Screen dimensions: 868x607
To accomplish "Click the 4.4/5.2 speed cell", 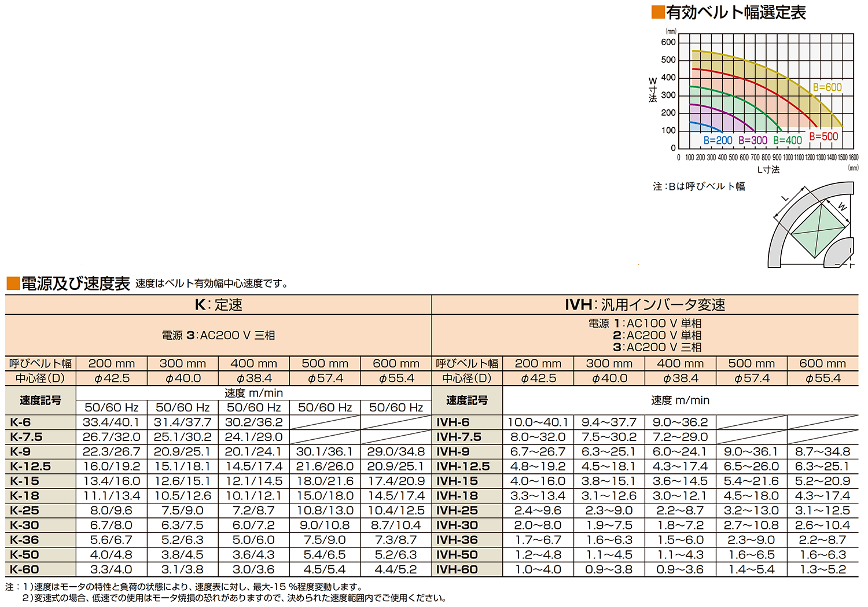I will [x=396, y=569].
